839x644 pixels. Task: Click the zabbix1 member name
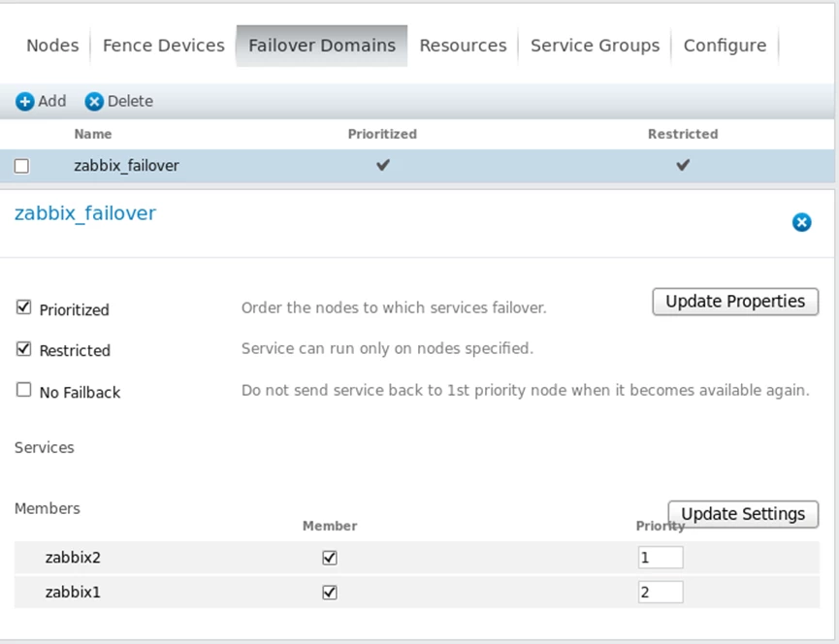point(73,593)
